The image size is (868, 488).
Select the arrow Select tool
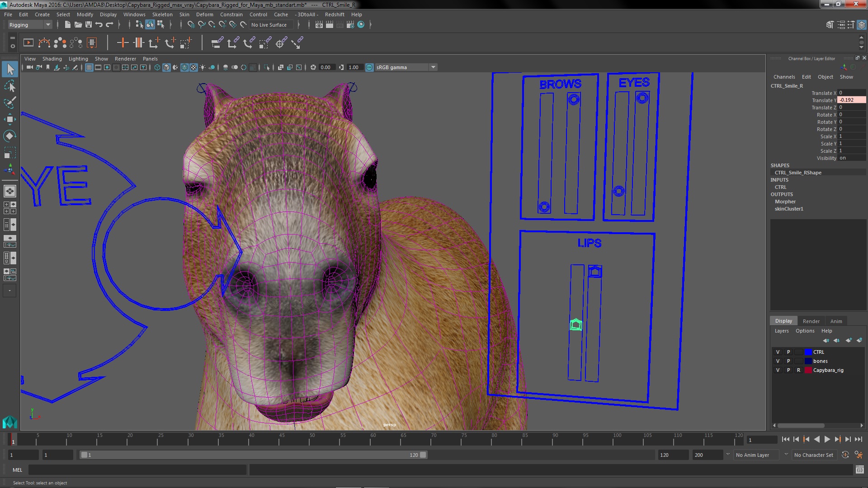pos(10,69)
